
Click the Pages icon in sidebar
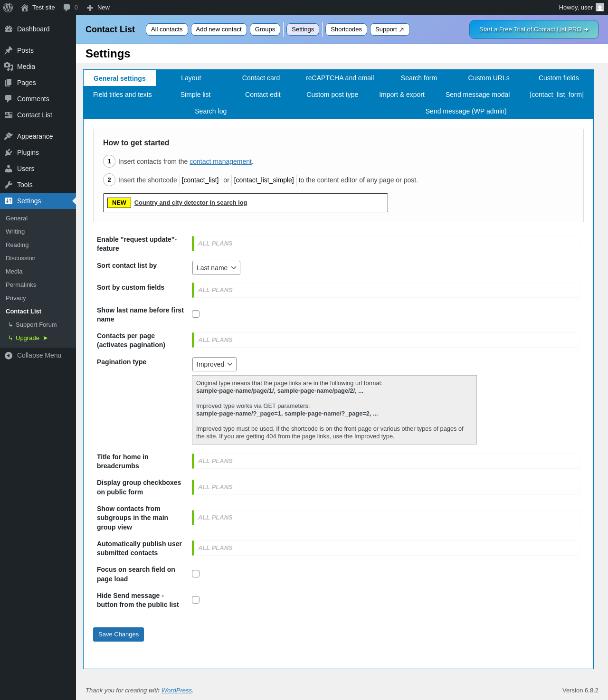[9, 83]
